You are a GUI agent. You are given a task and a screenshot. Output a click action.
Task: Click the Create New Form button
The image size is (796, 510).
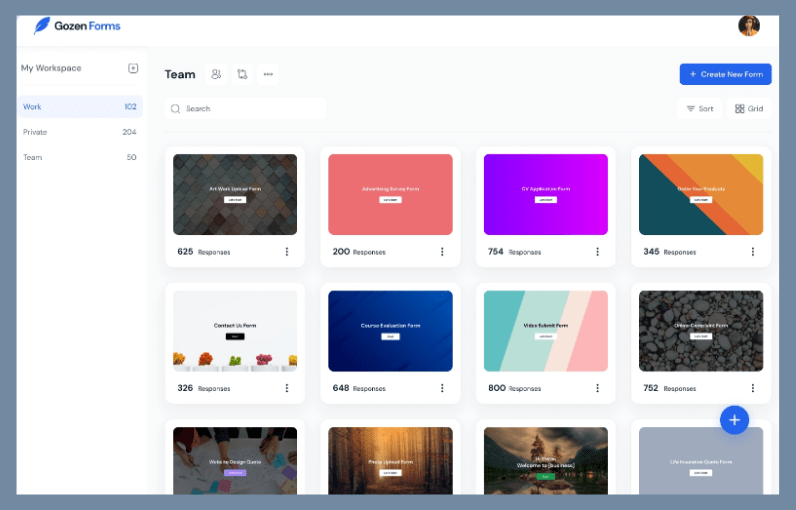tap(725, 74)
